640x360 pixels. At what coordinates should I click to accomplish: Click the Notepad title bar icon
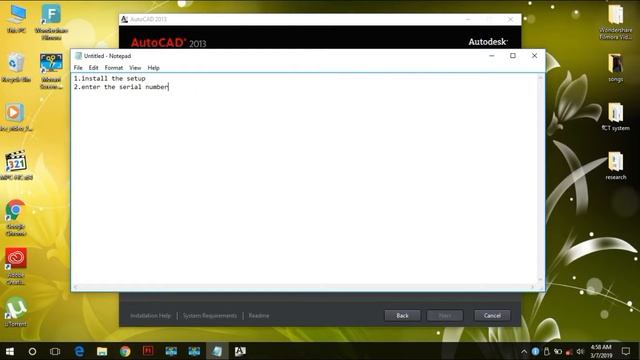coord(78,56)
